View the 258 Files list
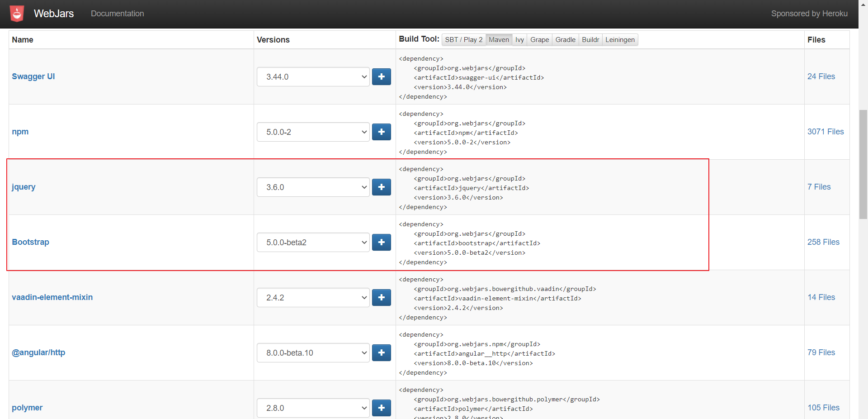The width and height of the screenshot is (868, 419). tap(824, 242)
